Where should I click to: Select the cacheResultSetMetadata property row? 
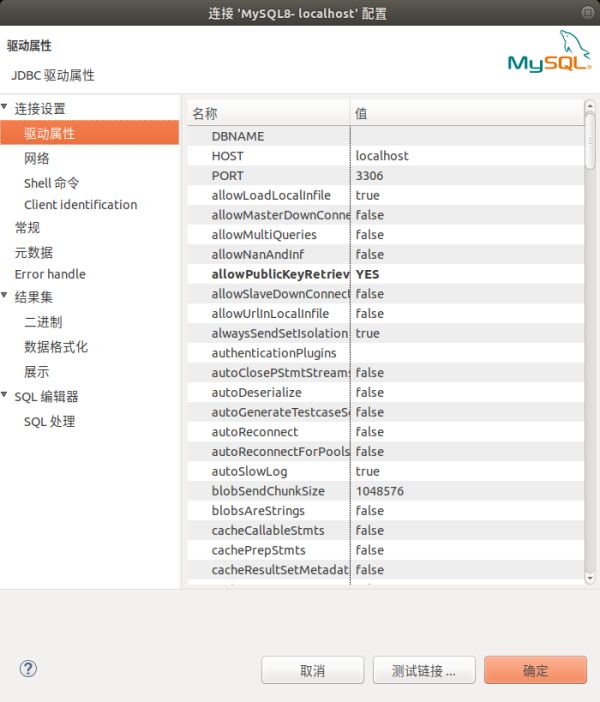tap(386, 569)
